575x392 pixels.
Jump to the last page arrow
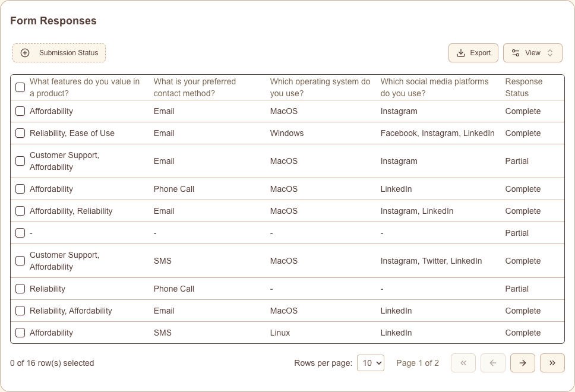tap(552, 363)
